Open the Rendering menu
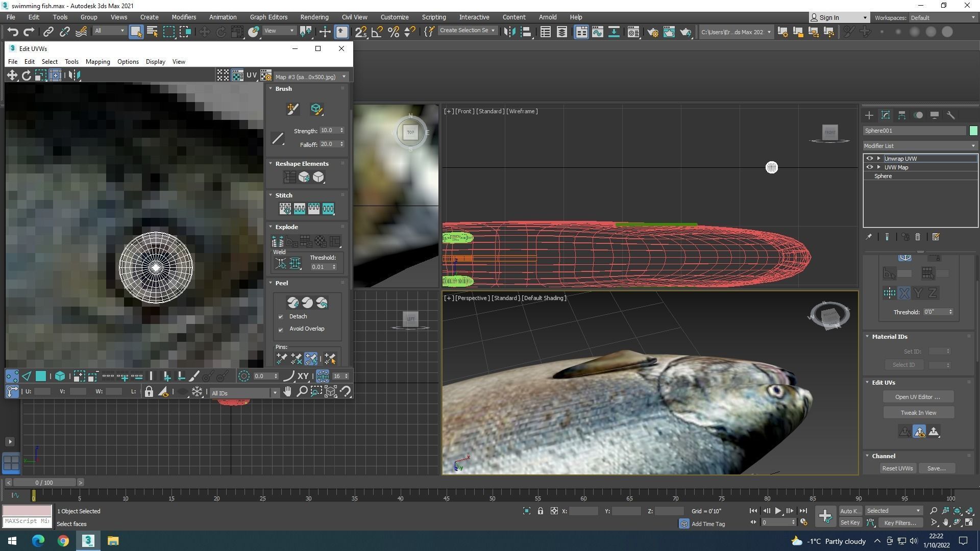 [x=314, y=17]
